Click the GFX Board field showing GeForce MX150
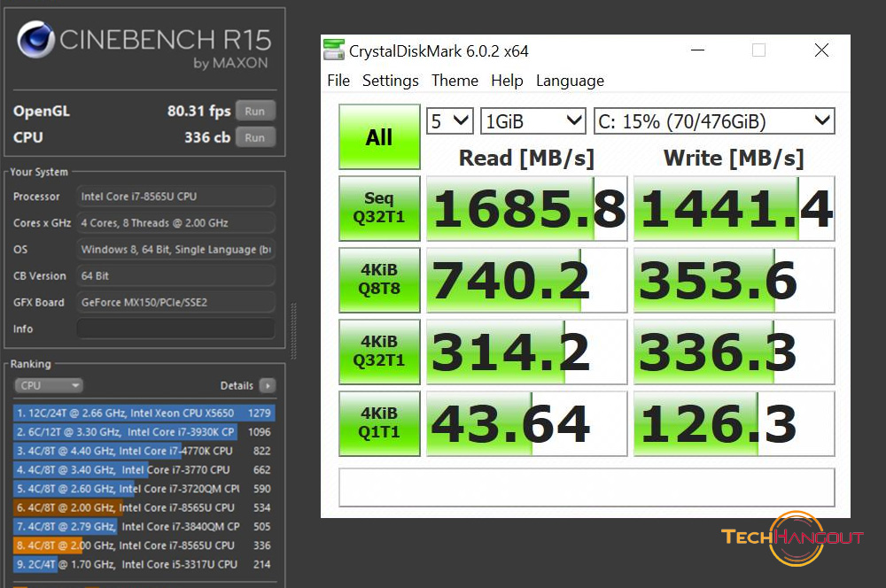This screenshot has height=588, width=886. click(x=175, y=302)
